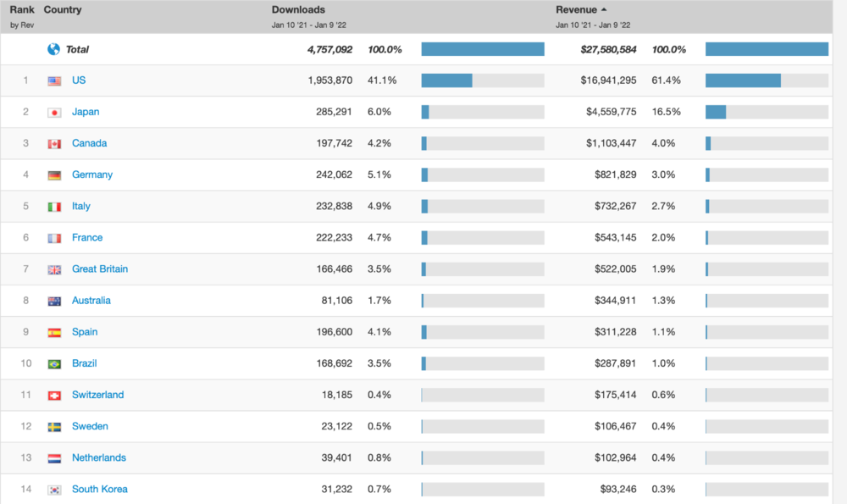
Task: Click the Germany flag icon
Action: (54, 175)
